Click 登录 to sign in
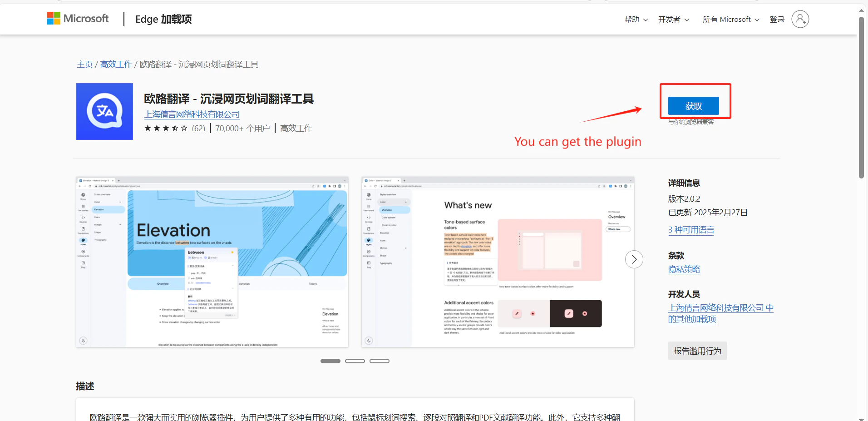Image resolution: width=868 pixels, height=421 pixels. click(x=777, y=19)
